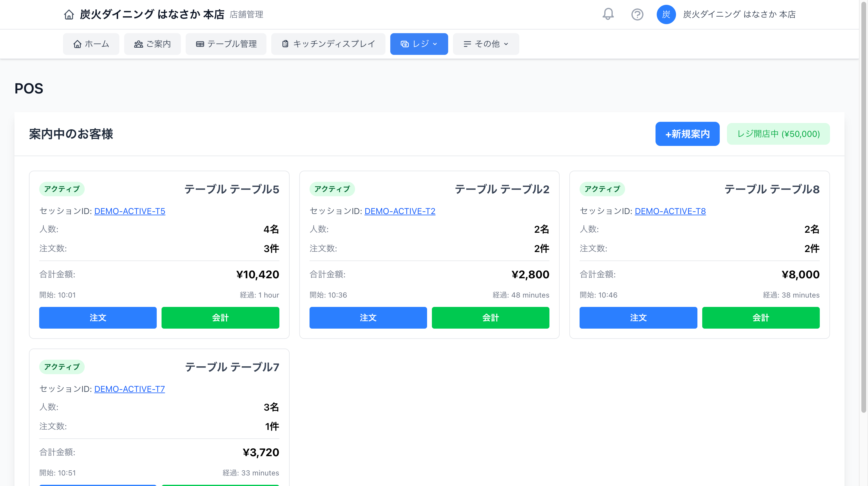Click the テーブル テーブル2 card title

tap(502, 189)
